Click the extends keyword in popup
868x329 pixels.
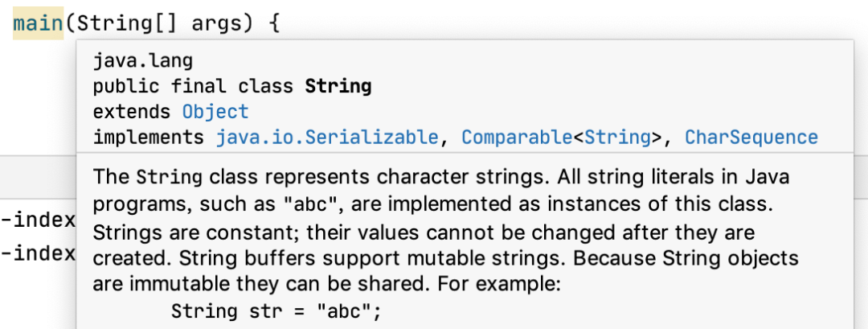click(x=132, y=112)
